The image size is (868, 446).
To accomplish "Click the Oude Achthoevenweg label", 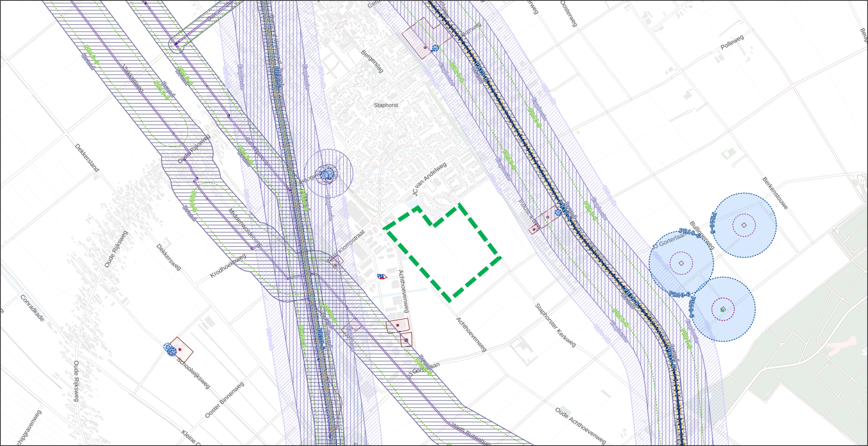I will tap(581, 426).
